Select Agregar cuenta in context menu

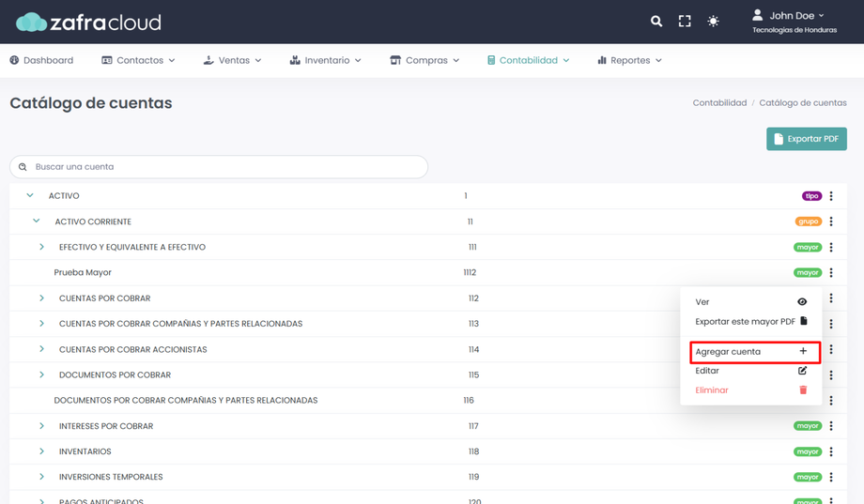click(751, 351)
